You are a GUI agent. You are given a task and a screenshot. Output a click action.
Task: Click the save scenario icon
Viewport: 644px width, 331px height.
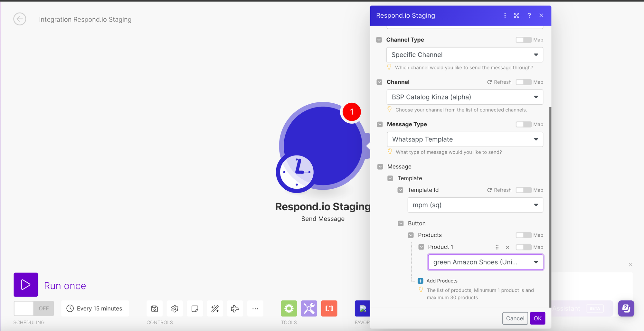(155, 308)
